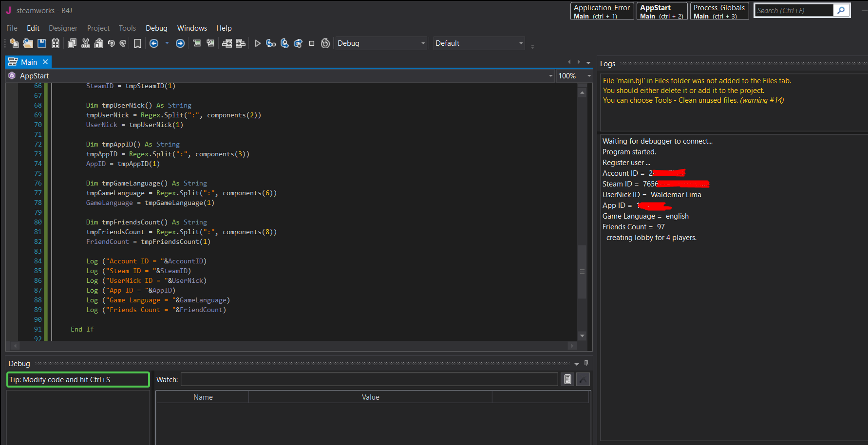The height and width of the screenshot is (445, 868).
Task: Click the Export as zip gift-box icon
Action: pyautogui.click(x=56, y=43)
